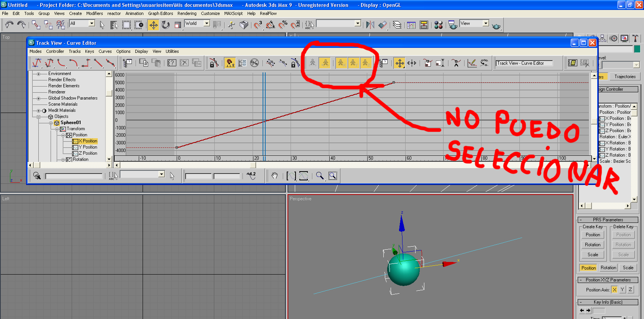Collapse the Objects tree node
Image resolution: width=644 pixels, height=319 pixels.
pyautogui.click(x=38, y=117)
